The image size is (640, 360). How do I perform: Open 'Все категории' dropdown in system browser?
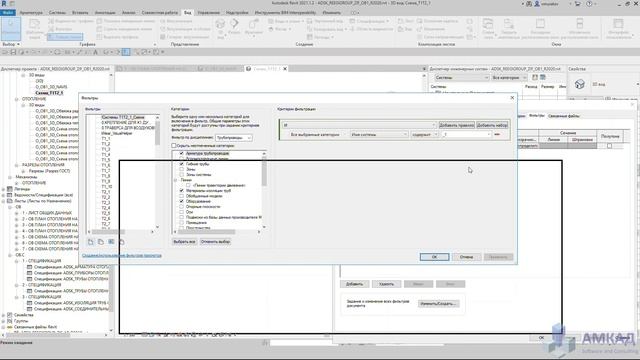pyautogui.click(x=509, y=77)
